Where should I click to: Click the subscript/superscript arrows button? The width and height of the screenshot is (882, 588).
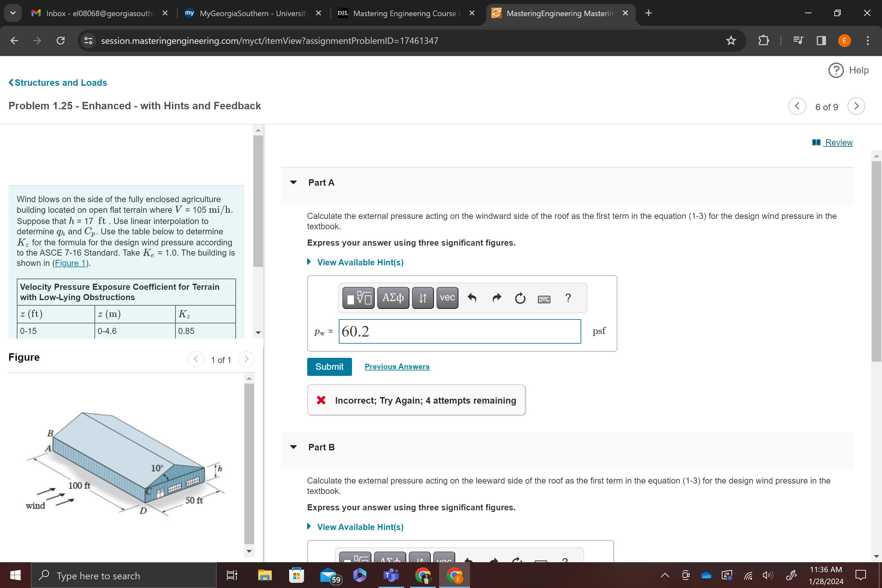[423, 298]
